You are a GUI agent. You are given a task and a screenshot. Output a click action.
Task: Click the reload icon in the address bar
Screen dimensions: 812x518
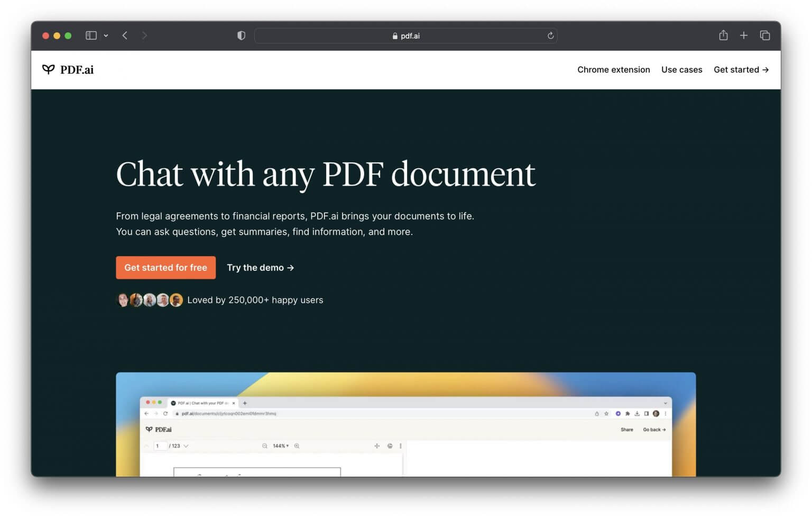tap(550, 35)
